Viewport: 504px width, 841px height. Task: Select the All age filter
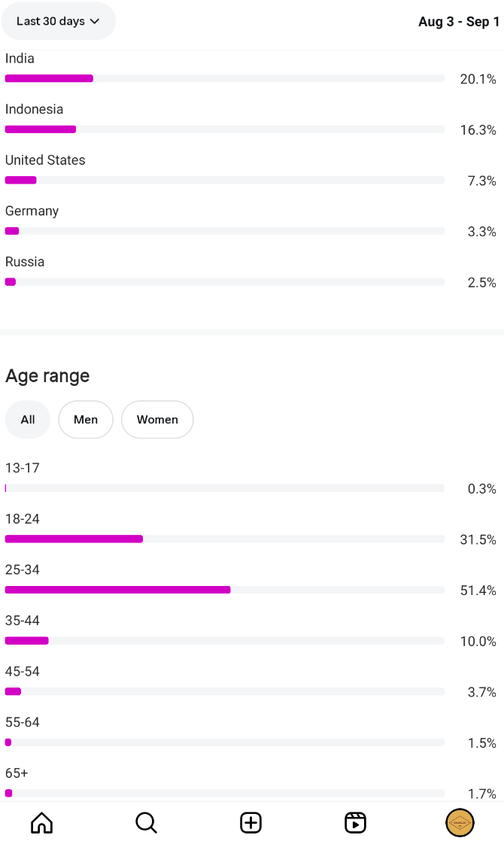28,419
